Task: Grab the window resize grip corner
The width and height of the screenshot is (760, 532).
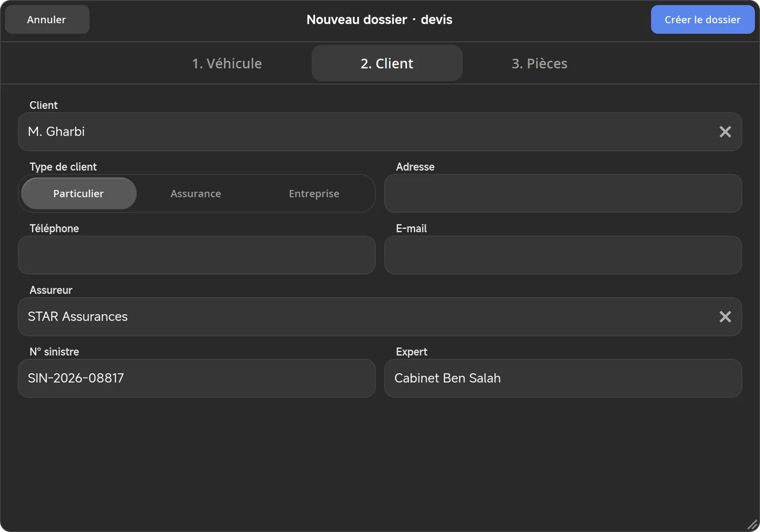Action: 753,525
